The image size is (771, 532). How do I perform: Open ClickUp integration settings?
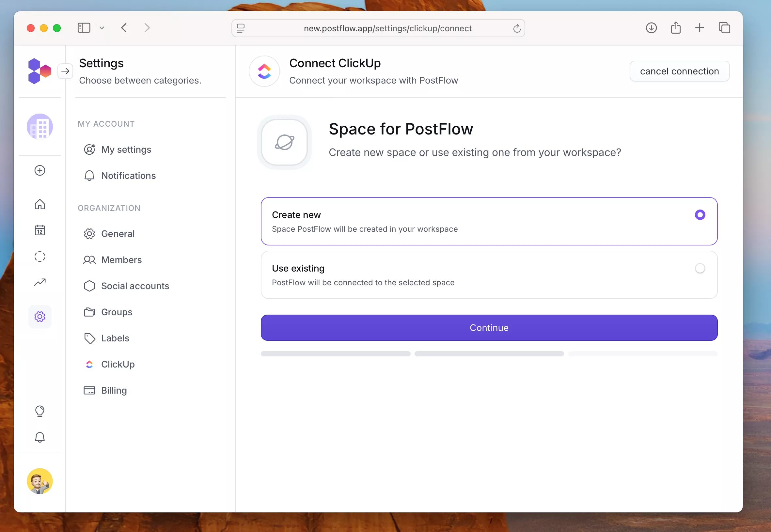tap(109, 364)
